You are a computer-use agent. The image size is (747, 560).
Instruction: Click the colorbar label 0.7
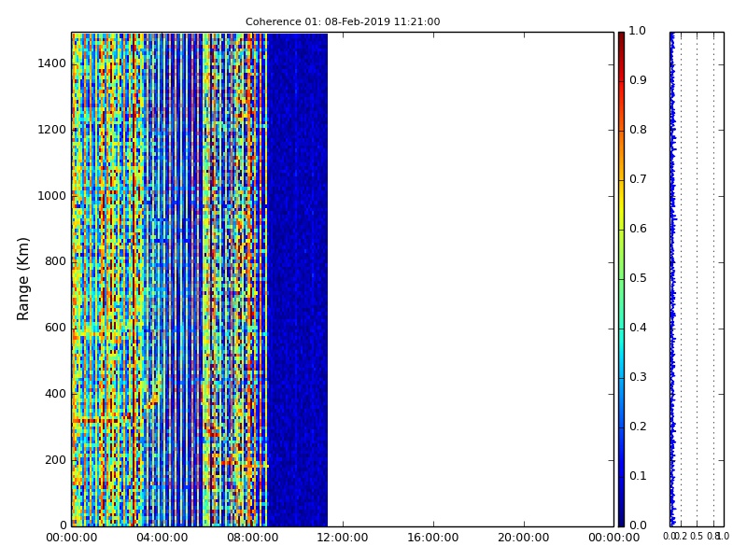(x=638, y=179)
